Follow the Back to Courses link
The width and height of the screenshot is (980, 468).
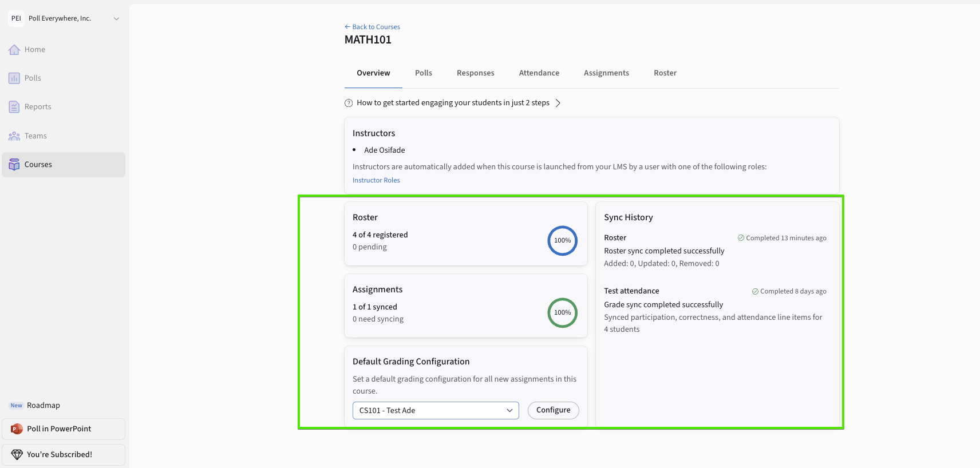(x=372, y=27)
